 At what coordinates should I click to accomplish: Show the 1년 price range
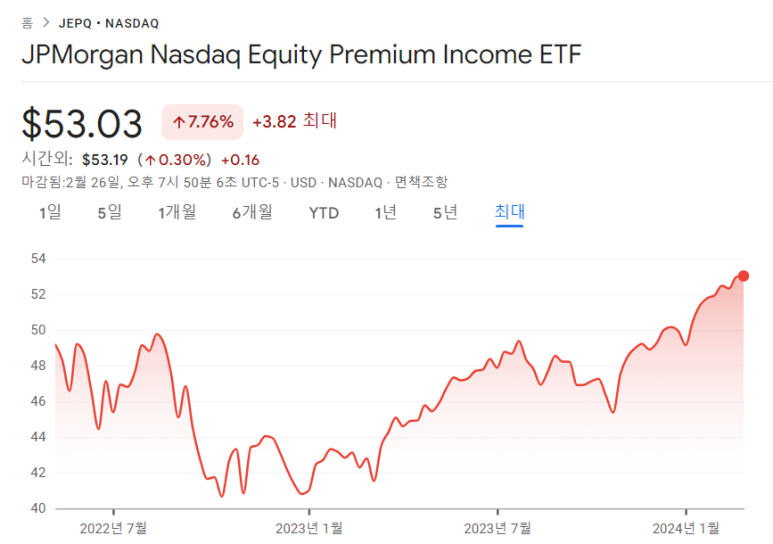[x=386, y=213]
